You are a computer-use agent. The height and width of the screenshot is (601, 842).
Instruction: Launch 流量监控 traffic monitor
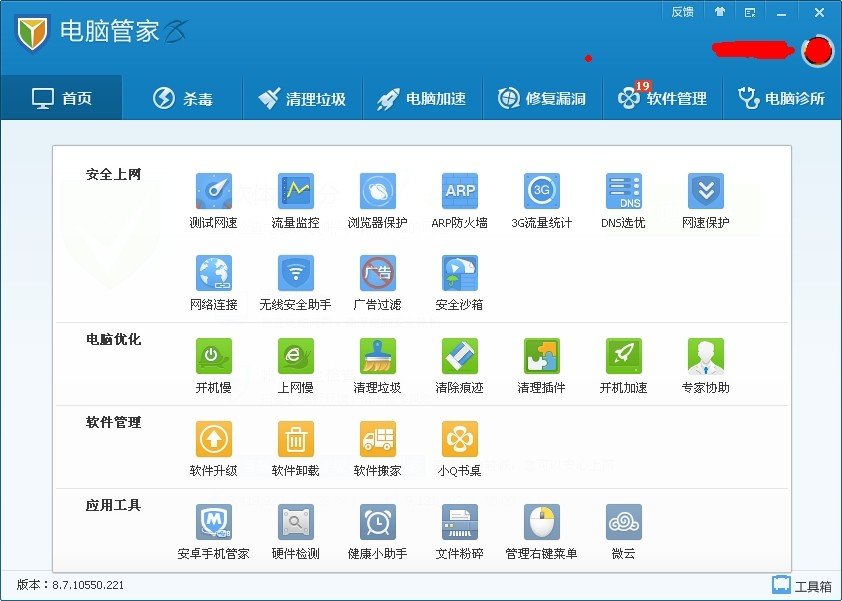tap(295, 191)
